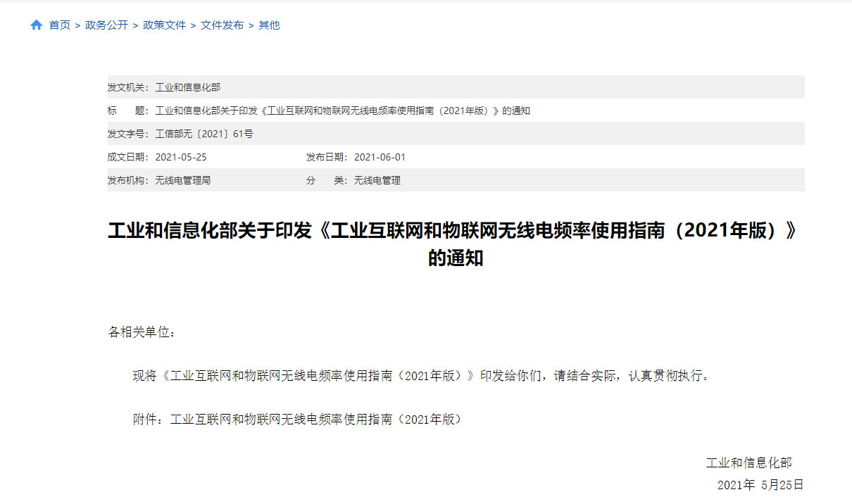Open 政策文件 breadcrumb link
This screenshot has width=852, height=504.
[x=164, y=25]
